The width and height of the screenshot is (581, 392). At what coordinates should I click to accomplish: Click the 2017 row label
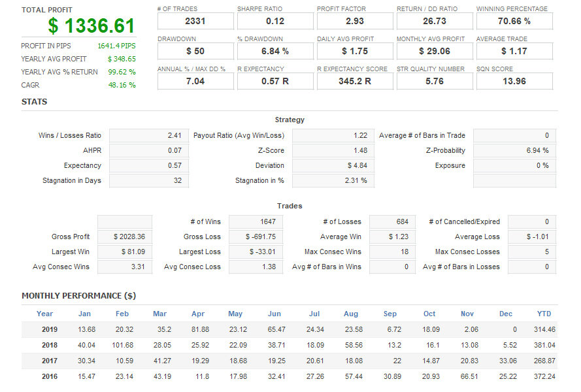coord(50,361)
